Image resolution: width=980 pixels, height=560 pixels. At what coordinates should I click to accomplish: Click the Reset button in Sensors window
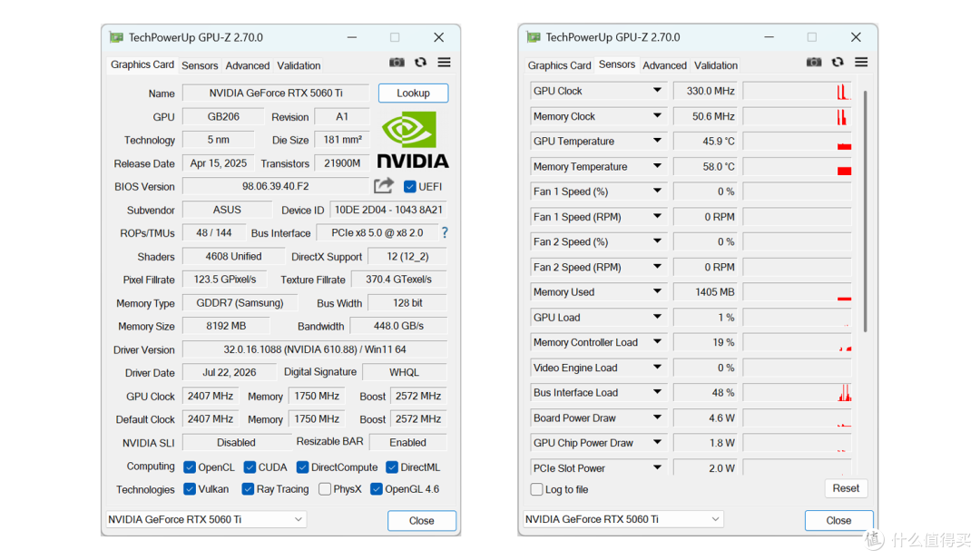pyautogui.click(x=846, y=488)
